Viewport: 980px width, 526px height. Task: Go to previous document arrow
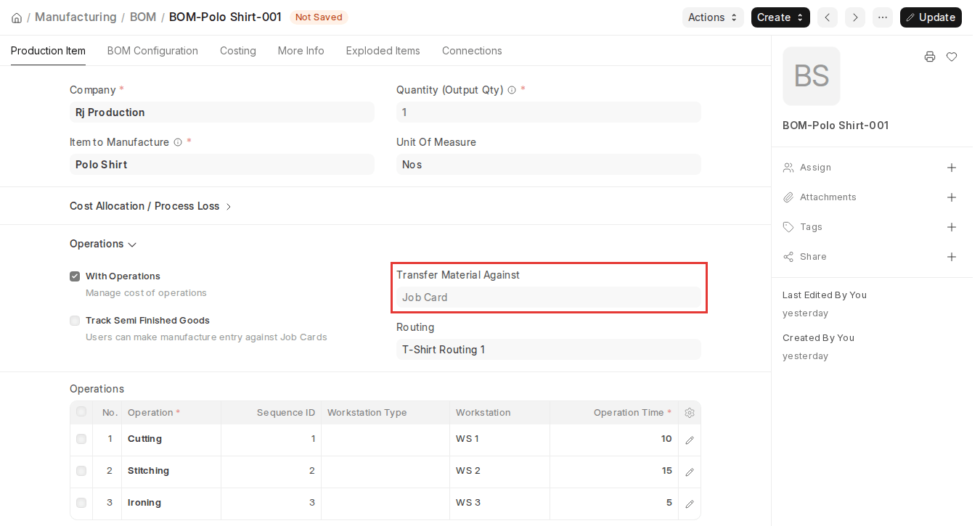coord(828,17)
